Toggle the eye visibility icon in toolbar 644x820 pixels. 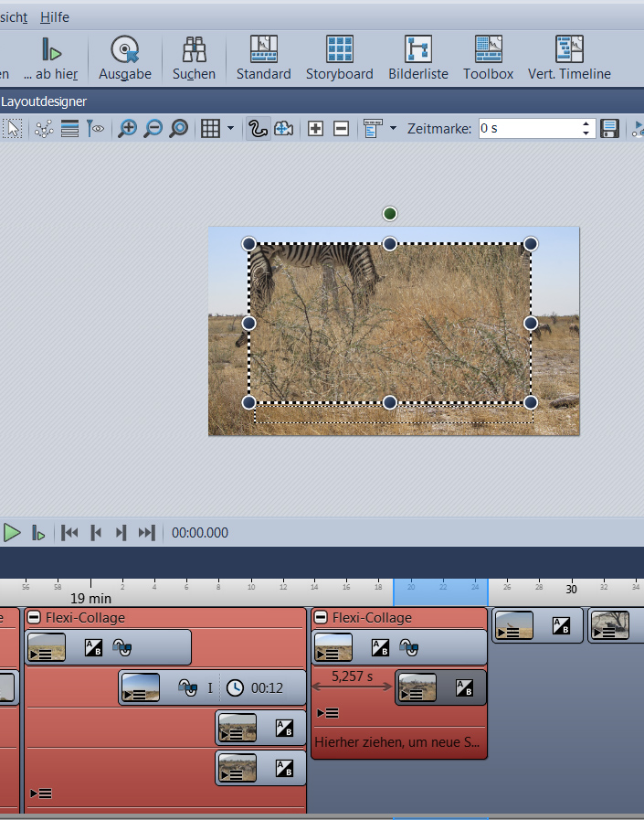coord(95,129)
